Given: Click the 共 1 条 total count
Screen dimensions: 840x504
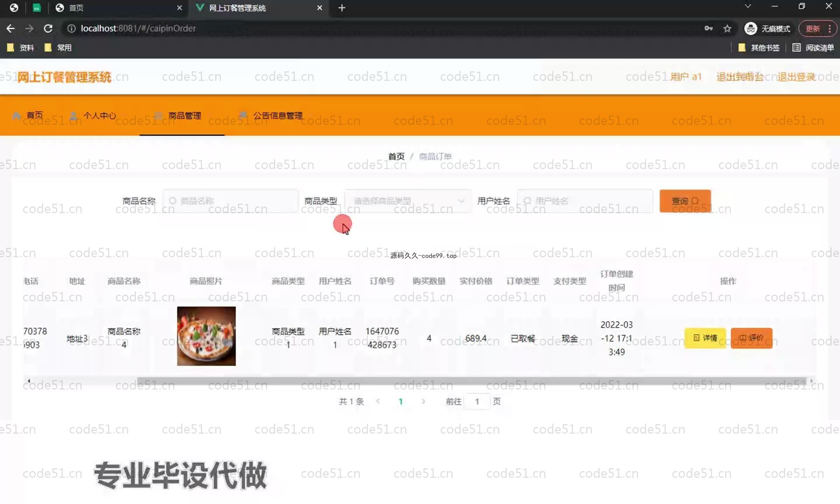Looking at the screenshot, I should 351,401.
